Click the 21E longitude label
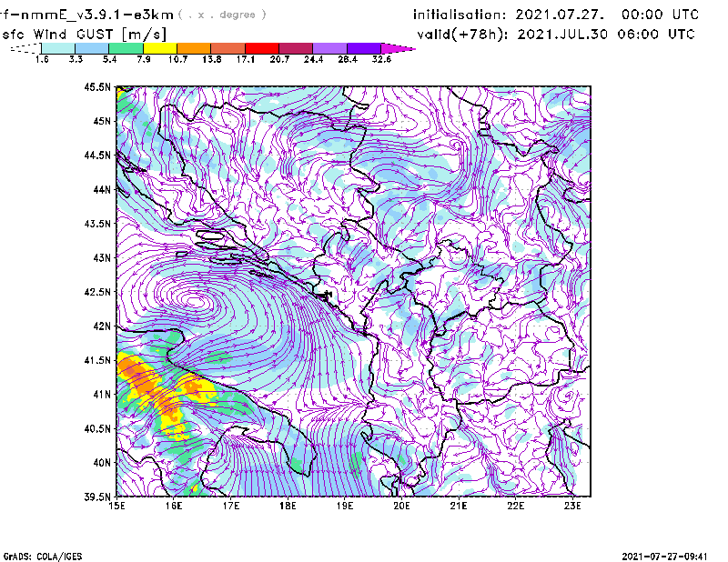728x562 pixels. (459, 506)
